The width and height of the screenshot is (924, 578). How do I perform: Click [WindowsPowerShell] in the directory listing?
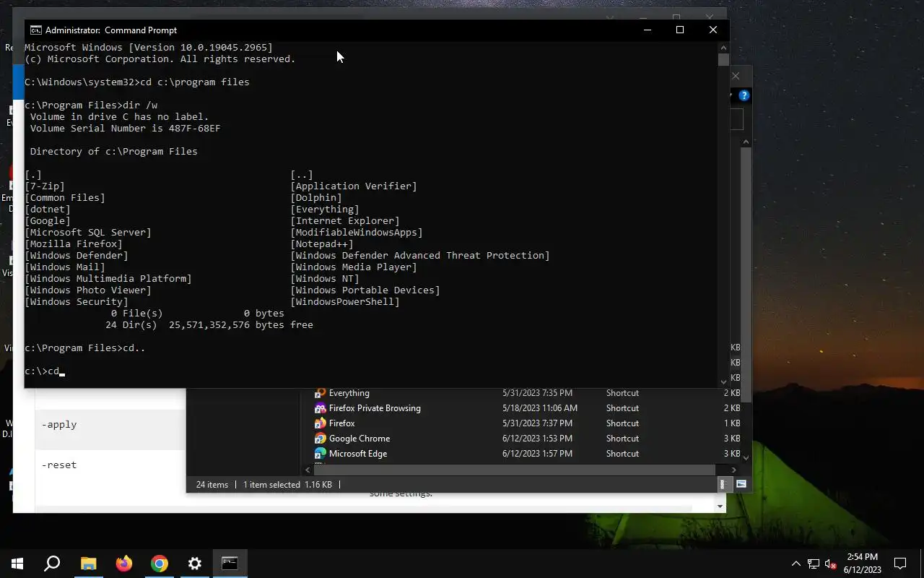point(345,302)
